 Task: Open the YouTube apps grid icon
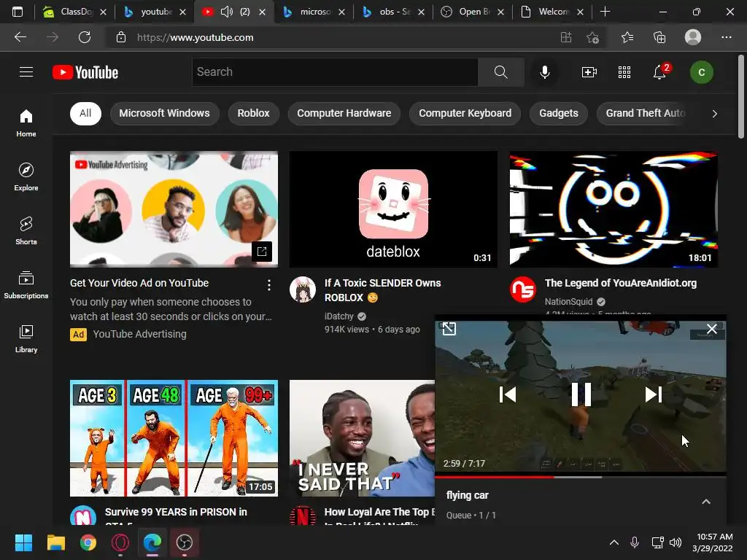624,72
